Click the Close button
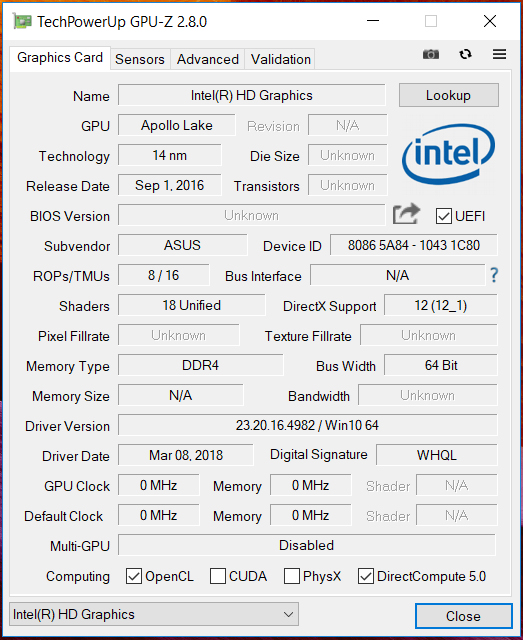The image size is (523, 640). (x=463, y=616)
